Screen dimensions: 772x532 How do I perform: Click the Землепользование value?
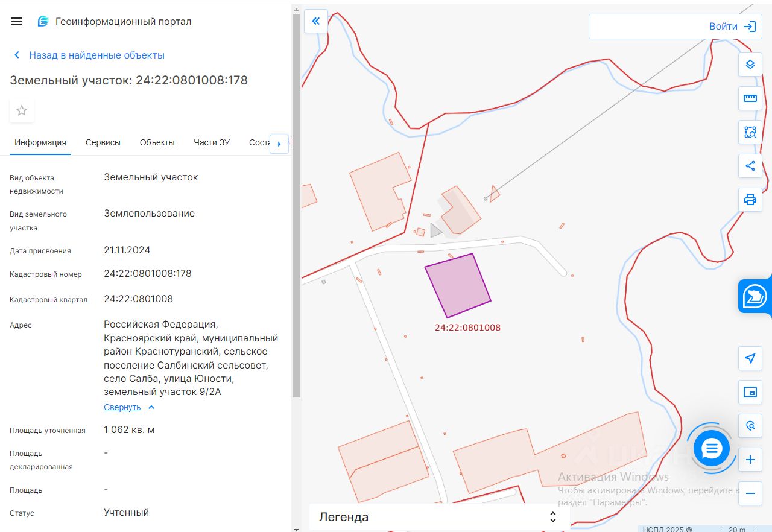point(150,214)
